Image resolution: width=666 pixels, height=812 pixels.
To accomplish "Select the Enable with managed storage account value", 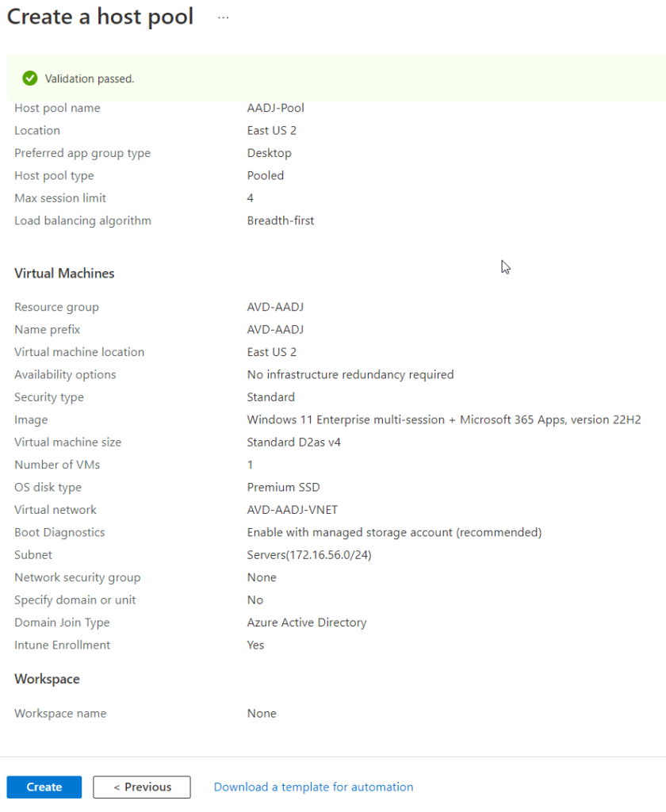I will pos(394,532).
